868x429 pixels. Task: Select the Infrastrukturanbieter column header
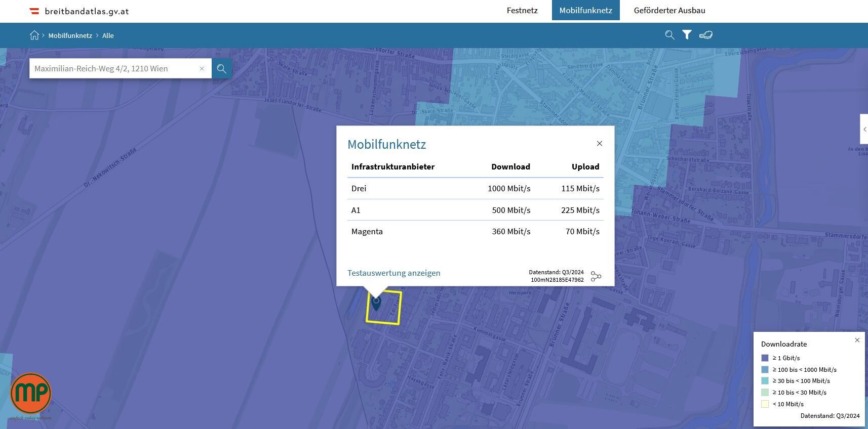[393, 166]
